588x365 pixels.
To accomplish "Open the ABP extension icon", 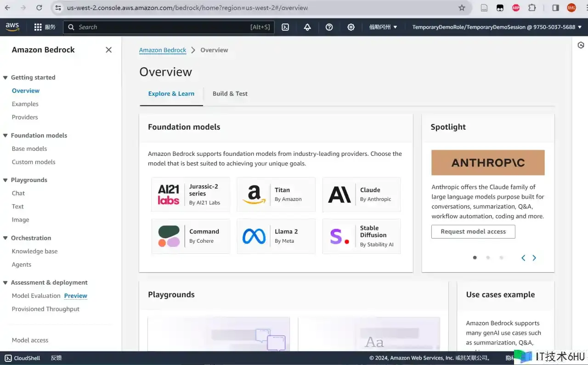I will coord(516,8).
